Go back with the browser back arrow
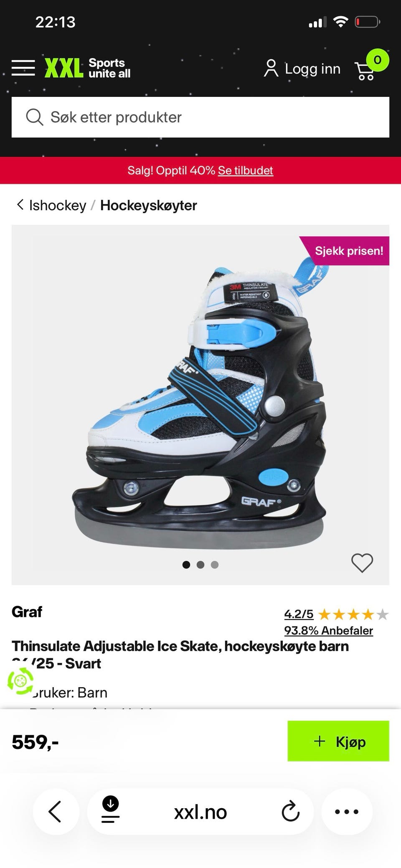The height and width of the screenshot is (868, 401). (55, 812)
